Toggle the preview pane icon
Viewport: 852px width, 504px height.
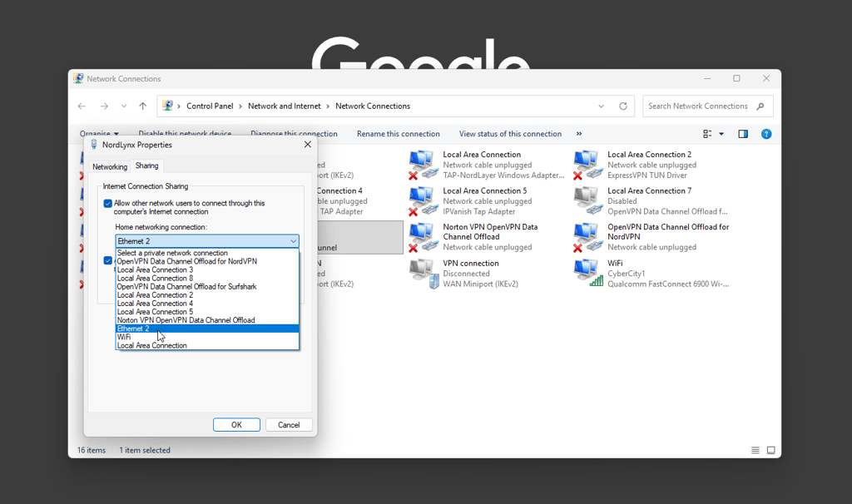point(743,134)
